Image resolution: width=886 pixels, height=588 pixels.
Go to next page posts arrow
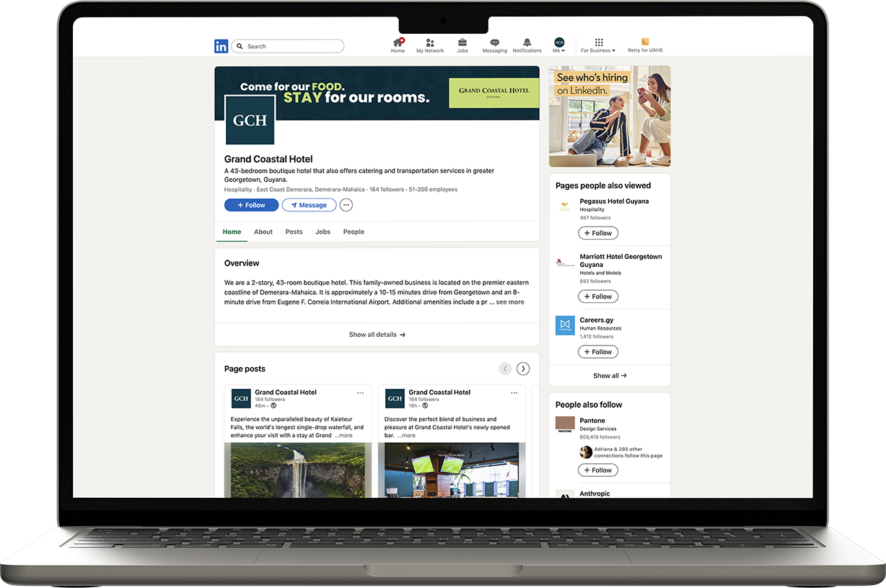pyautogui.click(x=523, y=369)
